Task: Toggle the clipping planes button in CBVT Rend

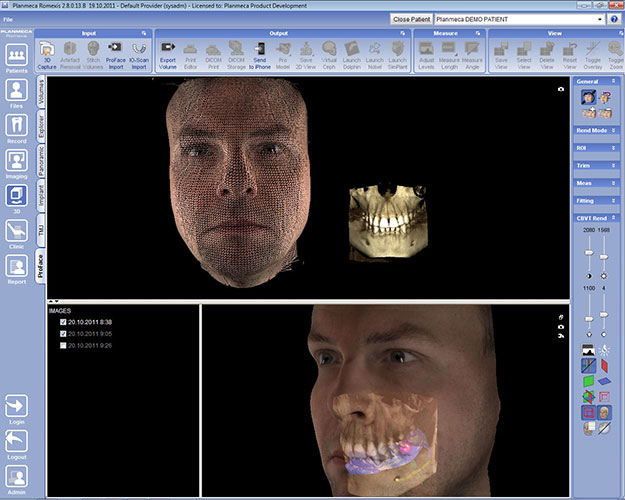Action: [589, 366]
